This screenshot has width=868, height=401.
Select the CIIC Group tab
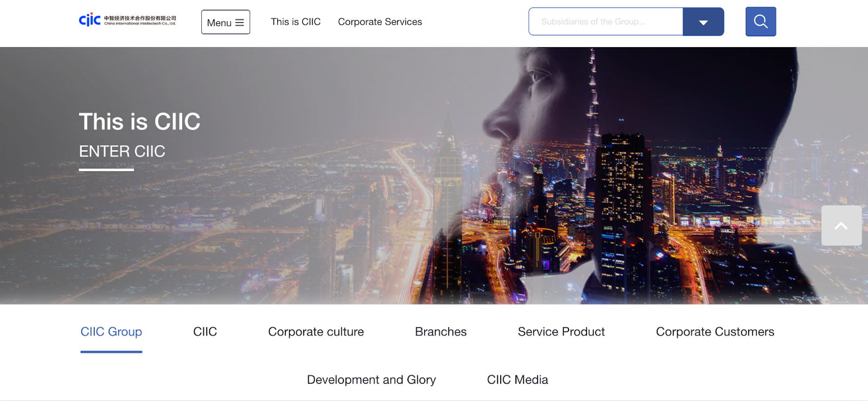(x=111, y=332)
